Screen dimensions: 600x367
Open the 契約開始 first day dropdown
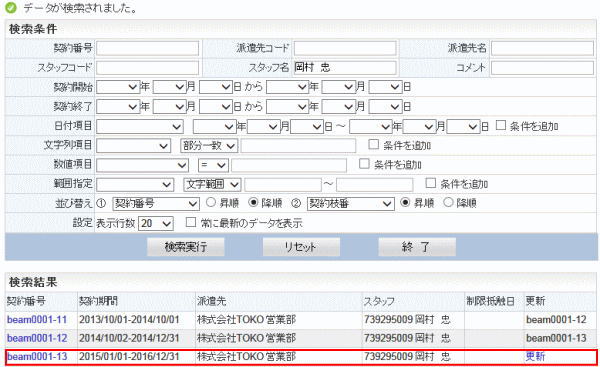pos(216,87)
